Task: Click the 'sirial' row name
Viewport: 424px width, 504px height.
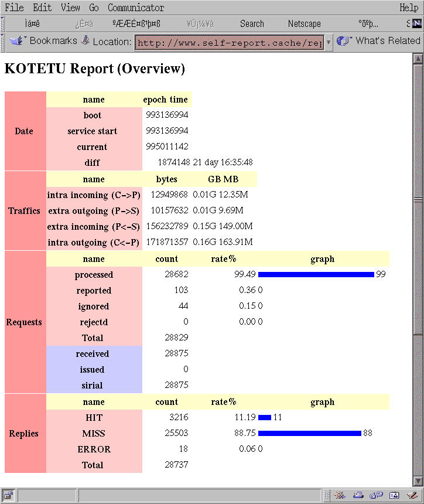Action: (x=92, y=386)
